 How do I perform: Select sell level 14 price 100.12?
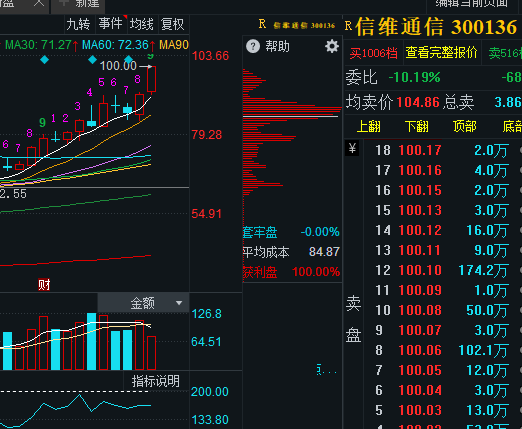point(420,230)
